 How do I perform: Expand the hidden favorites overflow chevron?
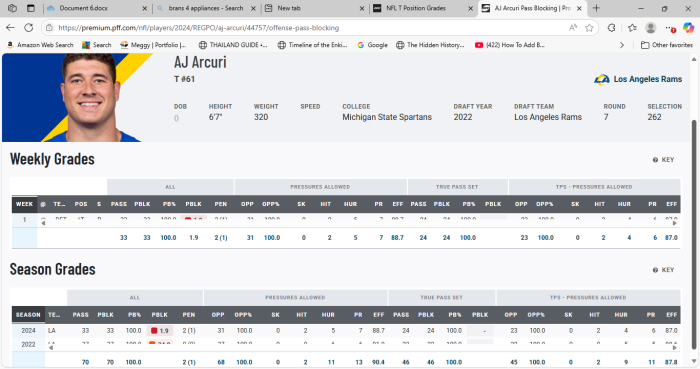pyautogui.click(x=621, y=45)
